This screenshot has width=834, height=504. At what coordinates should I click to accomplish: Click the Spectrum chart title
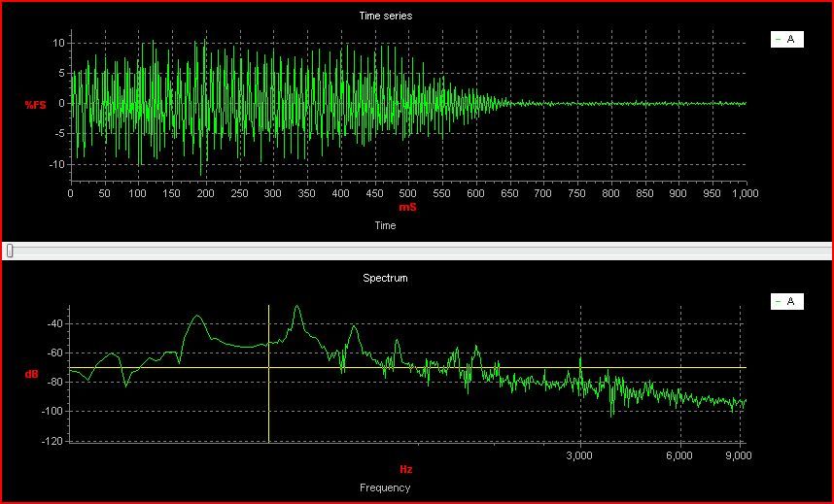(385, 278)
